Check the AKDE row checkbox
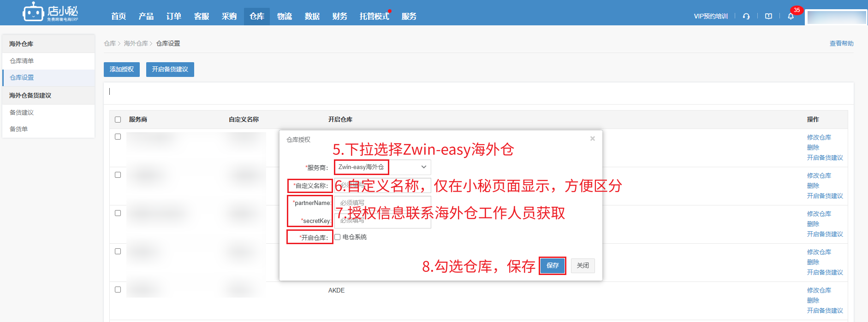The height and width of the screenshot is (322, 868). (x=118, y=290)
